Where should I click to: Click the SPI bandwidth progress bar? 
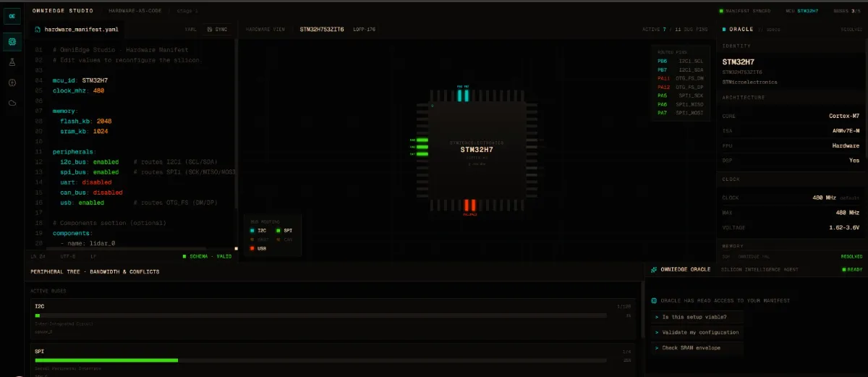coord(321,360)
